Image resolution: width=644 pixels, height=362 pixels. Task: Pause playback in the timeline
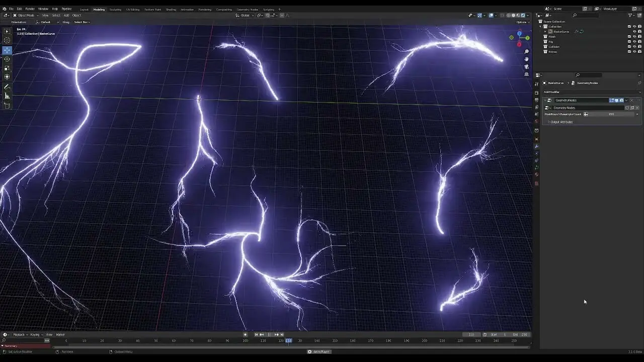(269, 334)
